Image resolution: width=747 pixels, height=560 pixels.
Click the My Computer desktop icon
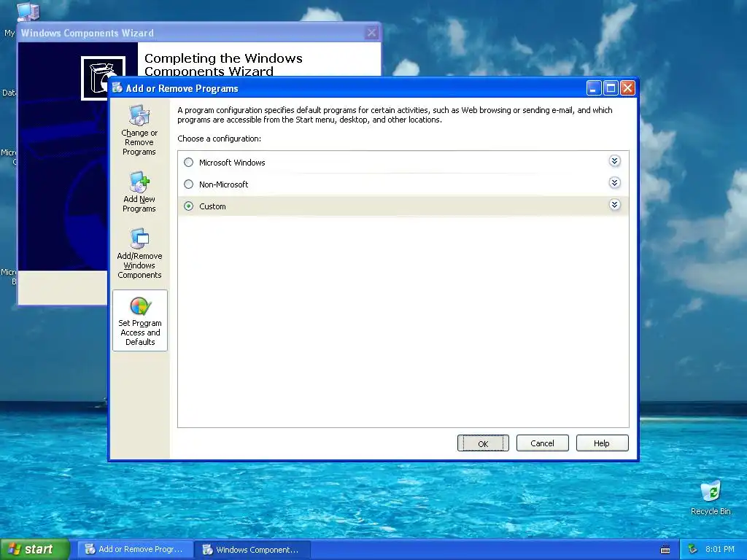28,12
